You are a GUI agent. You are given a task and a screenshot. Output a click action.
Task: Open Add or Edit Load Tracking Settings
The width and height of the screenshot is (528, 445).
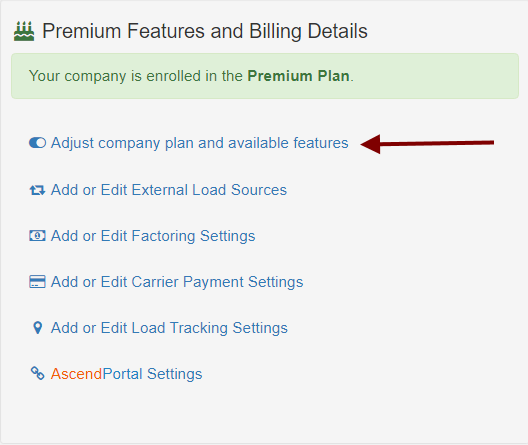[x=169, y=328]
